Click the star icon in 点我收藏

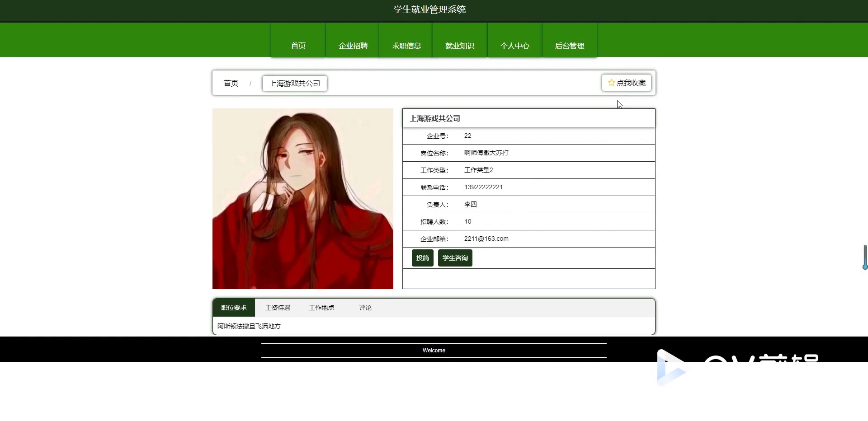coord(611,83)
